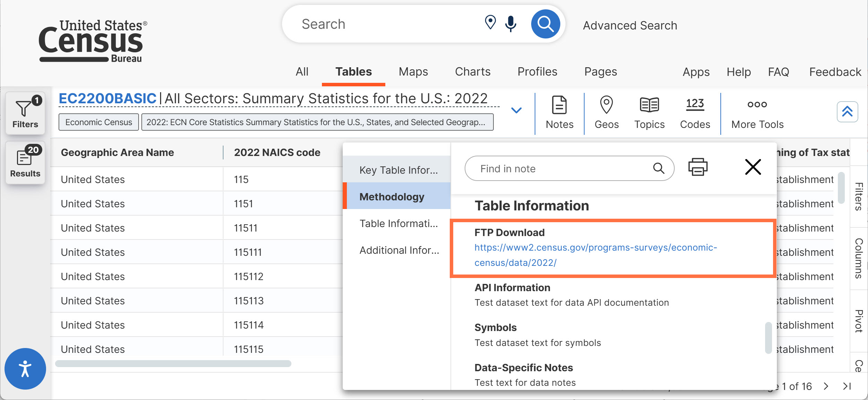Click the Economic Census tag
Image resolution: width=868 pixels, height=400 pixels.
(99, 122)
